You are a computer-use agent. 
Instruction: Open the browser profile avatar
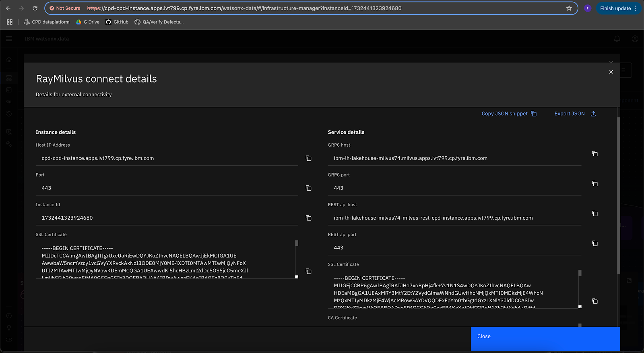point(588,8)
